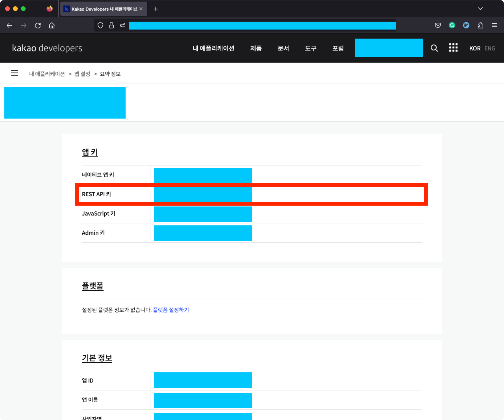Open the Firefox icon tab area
Screen dimensions: 504x420
point(50,9)
